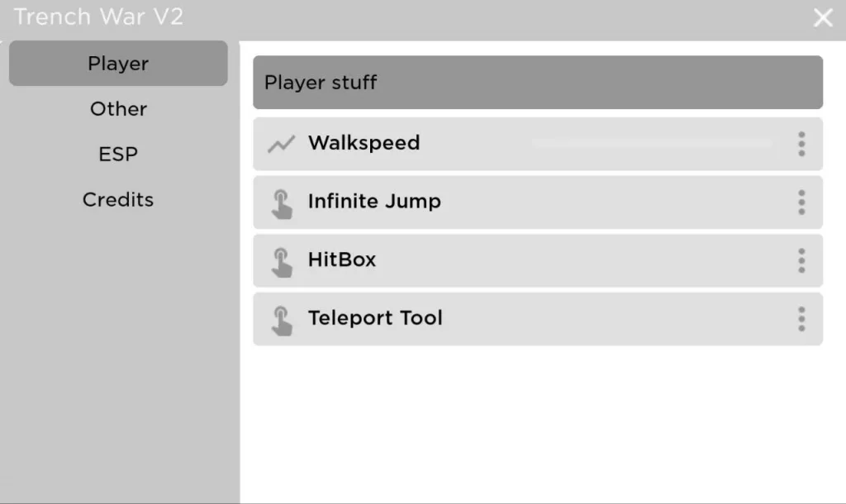
Task: Close the Trench War V2 window
Action: coord(823,17)
